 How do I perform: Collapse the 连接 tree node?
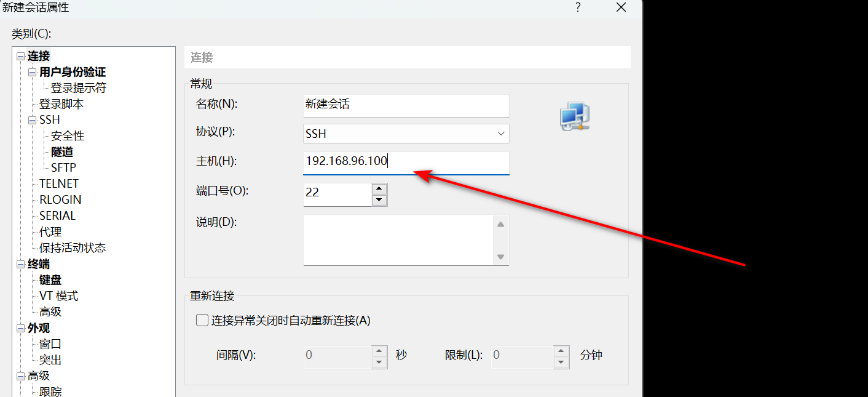point(20,57)
